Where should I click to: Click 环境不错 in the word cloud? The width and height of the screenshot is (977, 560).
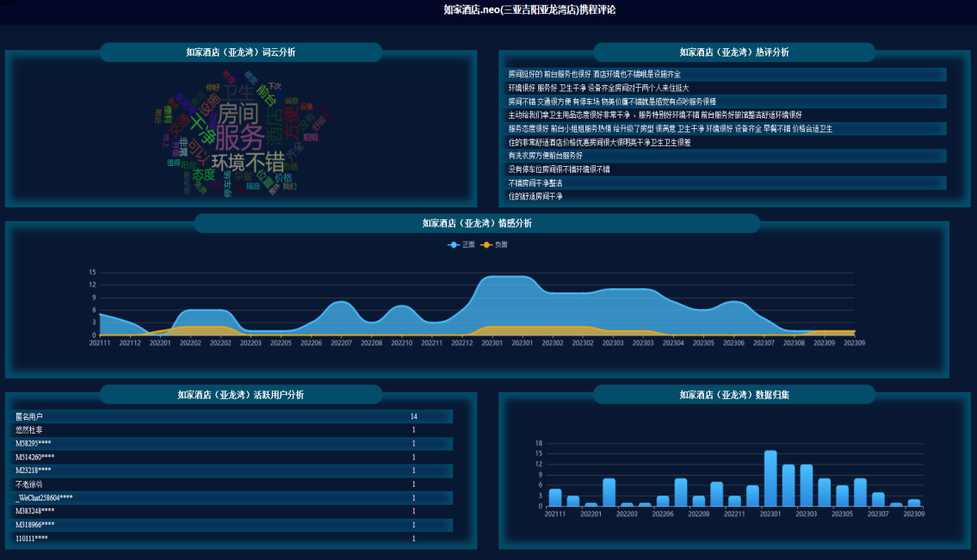pos(248,162)
